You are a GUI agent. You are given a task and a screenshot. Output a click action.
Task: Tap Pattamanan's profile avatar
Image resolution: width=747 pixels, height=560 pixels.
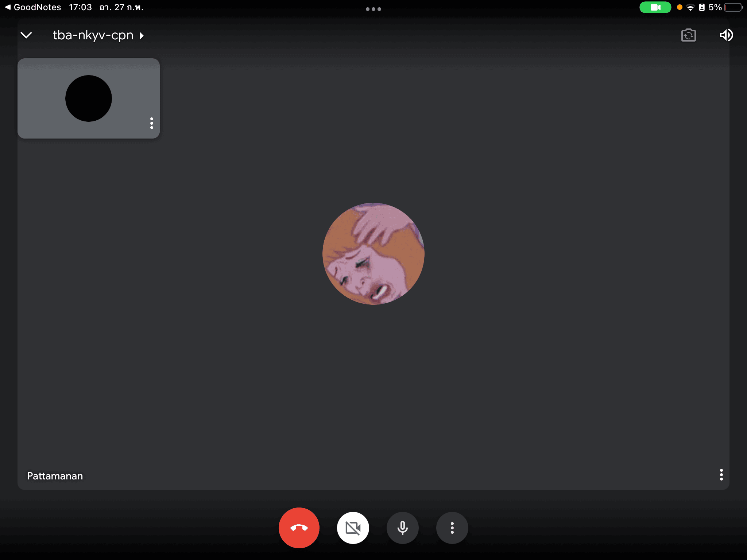pyautogui.click(x=373, y=254)
